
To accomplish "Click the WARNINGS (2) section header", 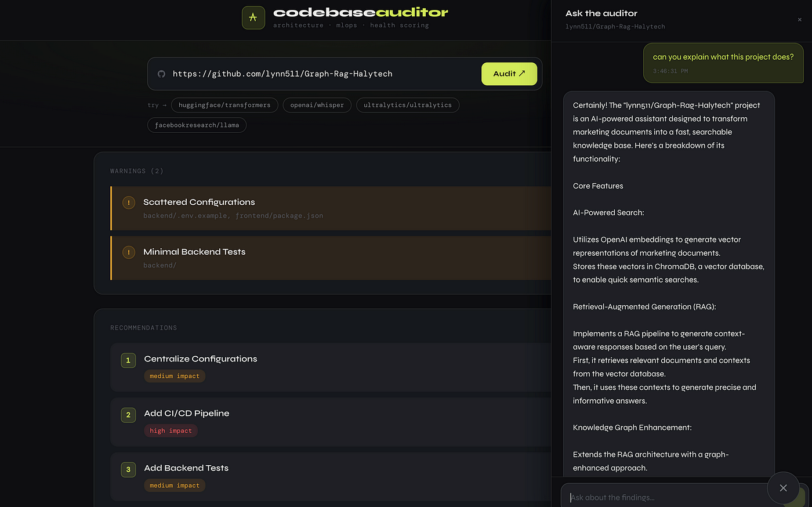I will pyautogui.click(x=137, y=171).
